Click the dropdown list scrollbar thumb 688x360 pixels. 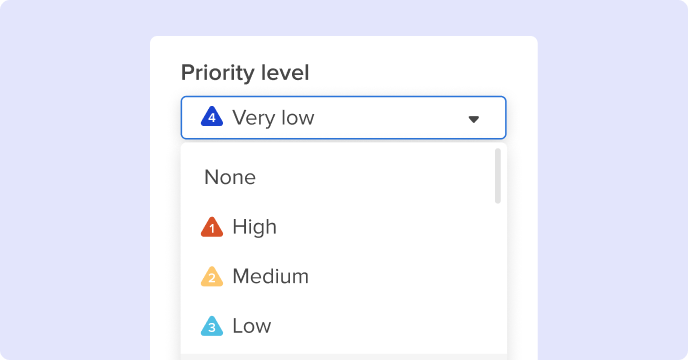point(498,176)
